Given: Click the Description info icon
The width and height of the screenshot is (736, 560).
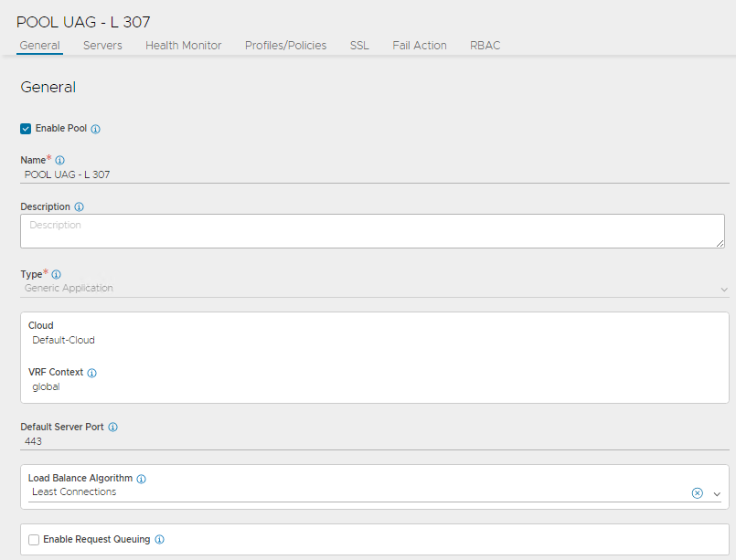Looking at the screenshot, I should pos(79,206).
